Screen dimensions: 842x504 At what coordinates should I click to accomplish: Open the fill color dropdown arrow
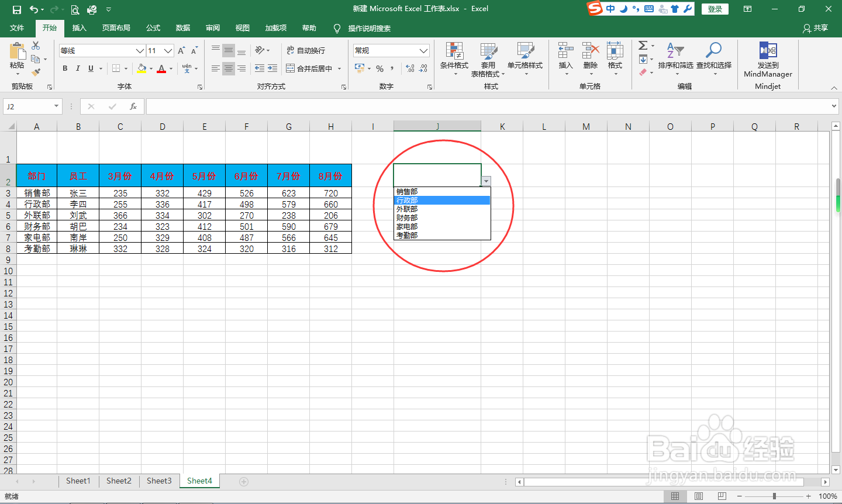(x=151, y=68)
